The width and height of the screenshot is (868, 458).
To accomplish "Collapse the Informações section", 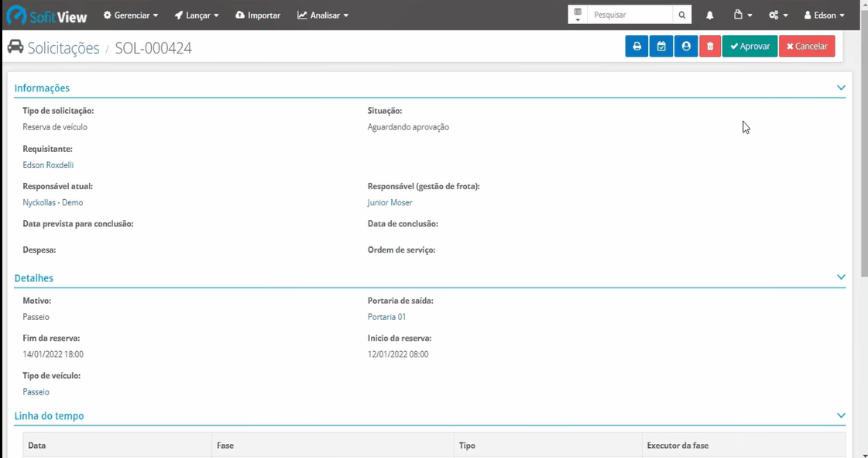I will coord(841,88).
